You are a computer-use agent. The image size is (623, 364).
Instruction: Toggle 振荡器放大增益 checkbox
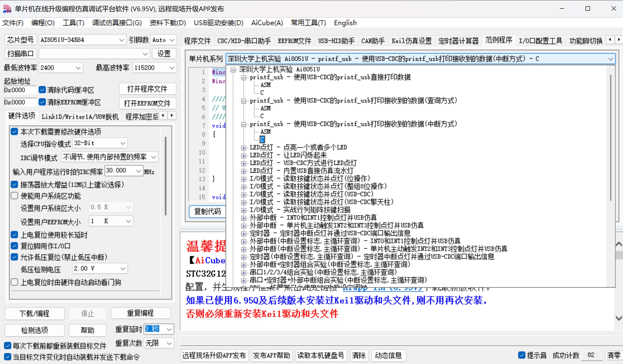14,184
